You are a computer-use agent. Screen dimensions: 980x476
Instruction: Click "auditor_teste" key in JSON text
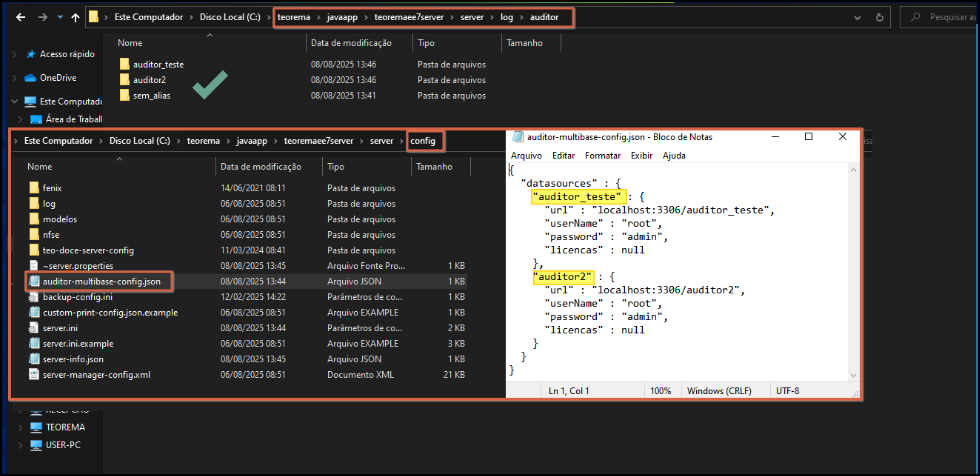point(579,197)
